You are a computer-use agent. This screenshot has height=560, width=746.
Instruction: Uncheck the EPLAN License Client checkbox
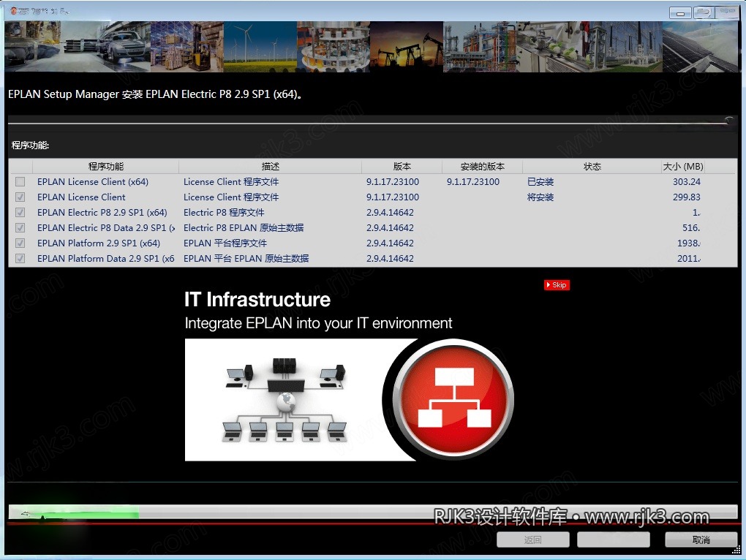[20, 197]
